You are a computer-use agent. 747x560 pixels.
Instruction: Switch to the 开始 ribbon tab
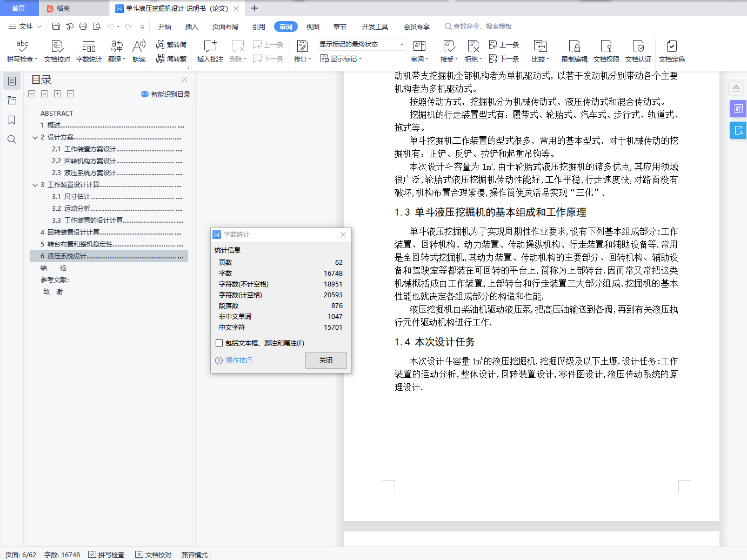coord(165,26)
